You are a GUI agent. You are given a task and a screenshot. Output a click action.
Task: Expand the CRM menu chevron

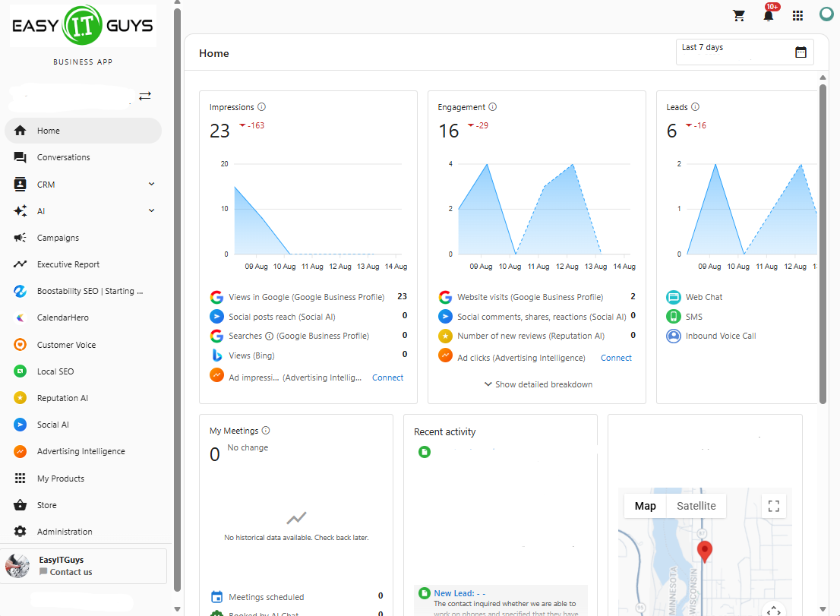pos(152,184)
